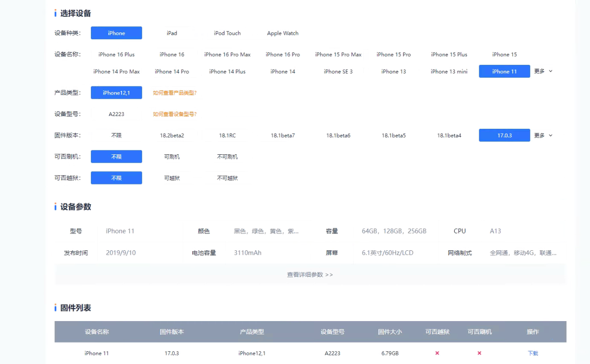Screen dimensions: 590x364
Task: Click iPhone12,1 cell in firmware table
Action: pos(252,353)
